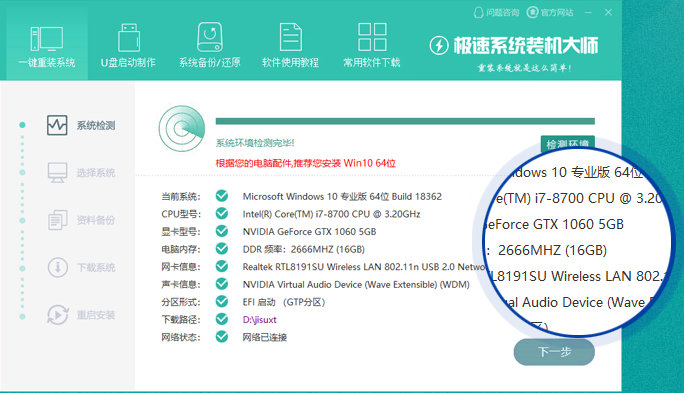This screenshot has height=393, width=684.
Task: Click the 系统备份/还原 disk icon
Action: pyautogui.click(x=210, y=38)
